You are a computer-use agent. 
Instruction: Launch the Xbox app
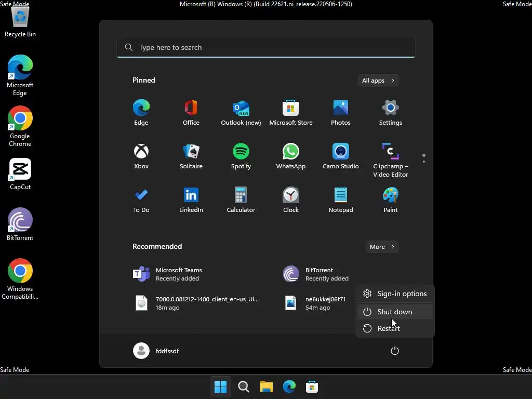[x=141, y=157]
